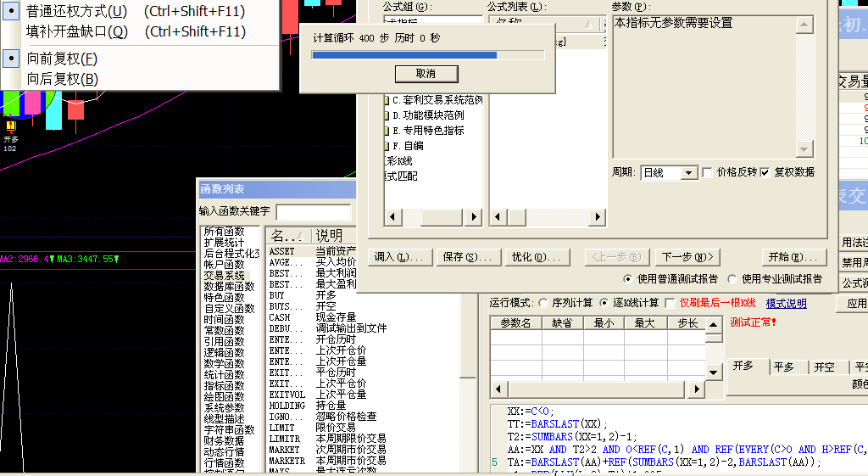
Task: Click left scroll arrow under formula list
Action: [498, 216]
